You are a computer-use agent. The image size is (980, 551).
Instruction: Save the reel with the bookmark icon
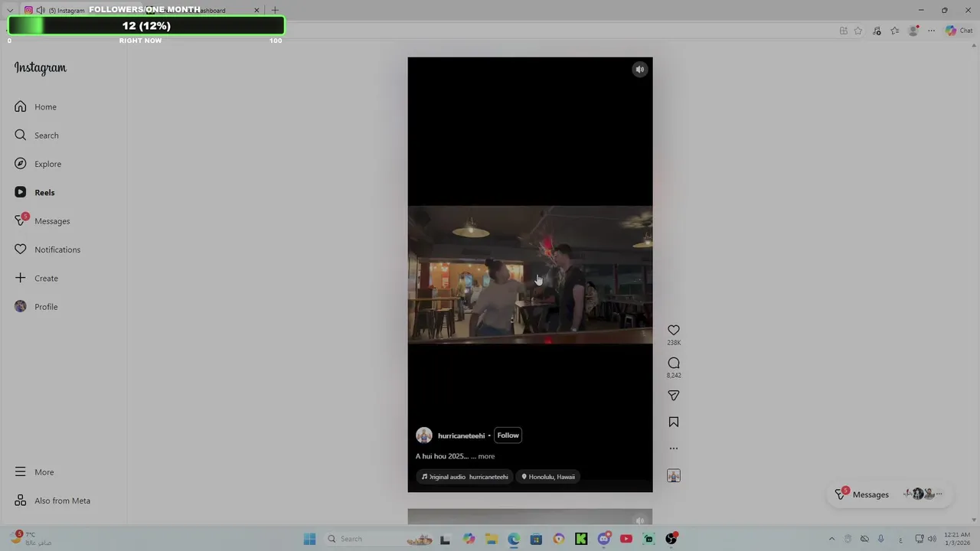pos(674,422)
